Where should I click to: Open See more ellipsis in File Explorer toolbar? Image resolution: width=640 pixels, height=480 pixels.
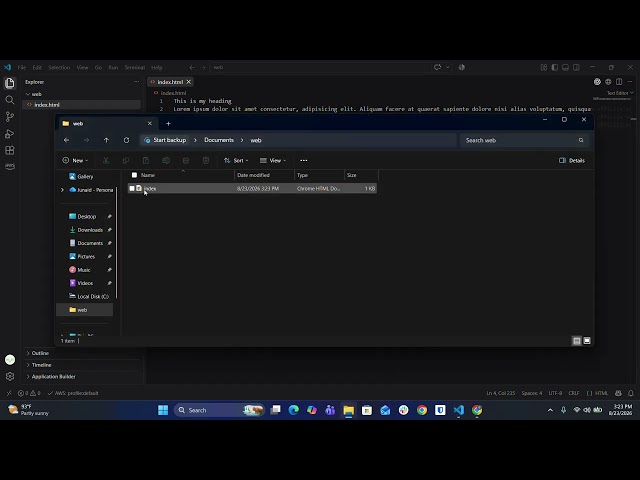click(304, 160)
